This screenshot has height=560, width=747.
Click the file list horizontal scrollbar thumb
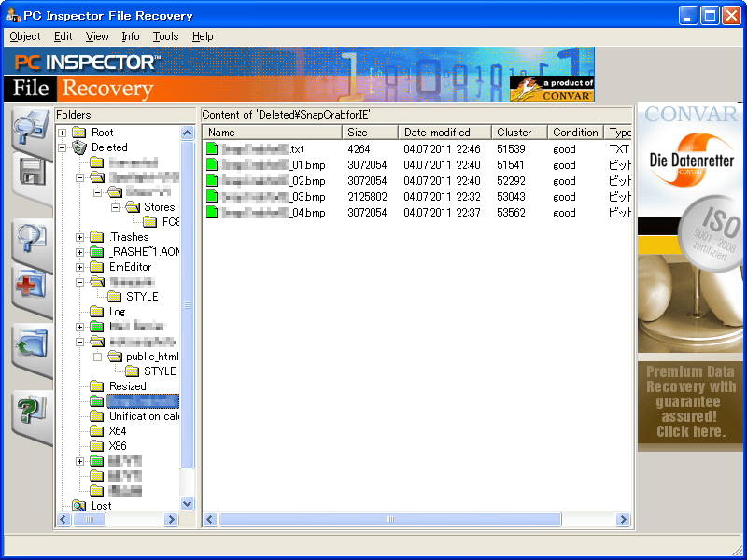click(390, 520)
